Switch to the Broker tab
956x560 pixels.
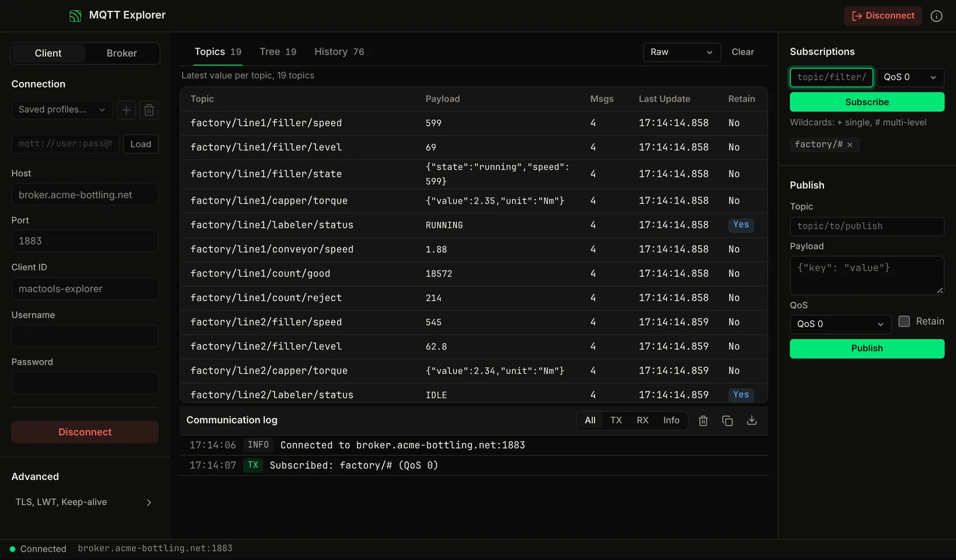(122, 53)
